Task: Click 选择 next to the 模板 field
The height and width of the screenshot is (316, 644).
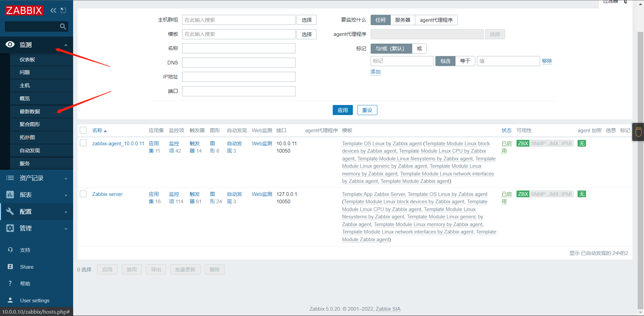Action: 307,34
